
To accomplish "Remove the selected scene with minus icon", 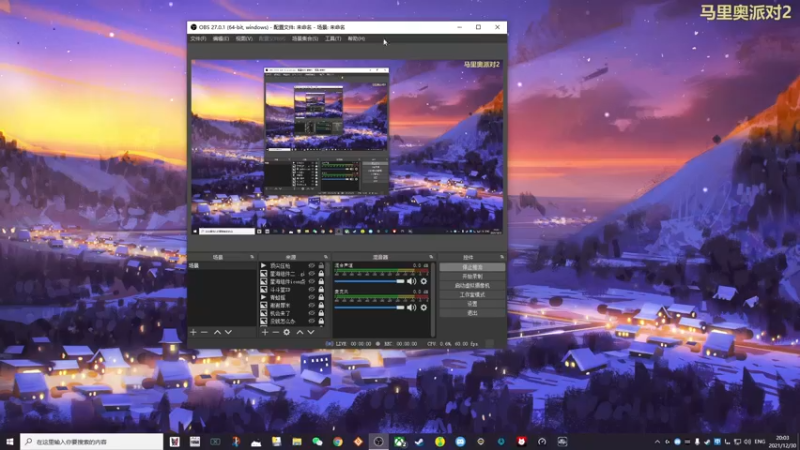I will pyautogui.click(x=204, y=332).
